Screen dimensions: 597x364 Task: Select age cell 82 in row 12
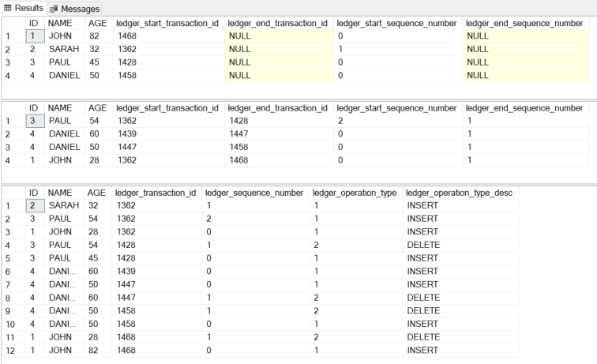(98, 351)
